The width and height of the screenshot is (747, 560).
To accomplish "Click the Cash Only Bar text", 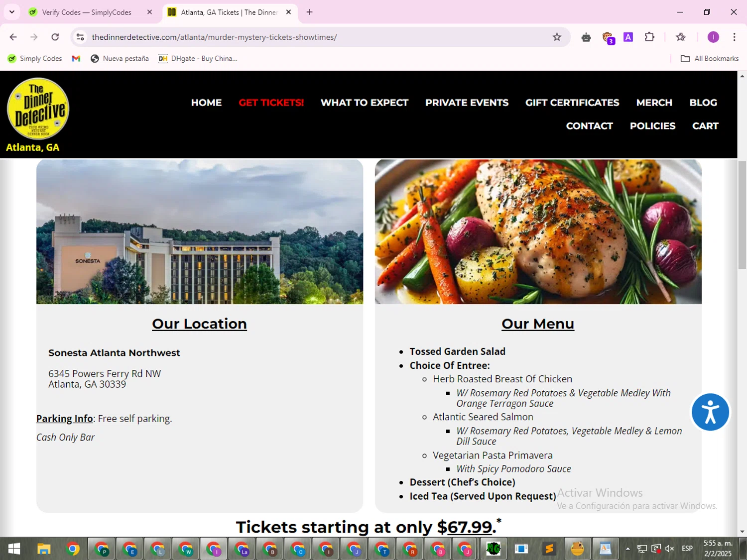I will (x=65, y=438).
